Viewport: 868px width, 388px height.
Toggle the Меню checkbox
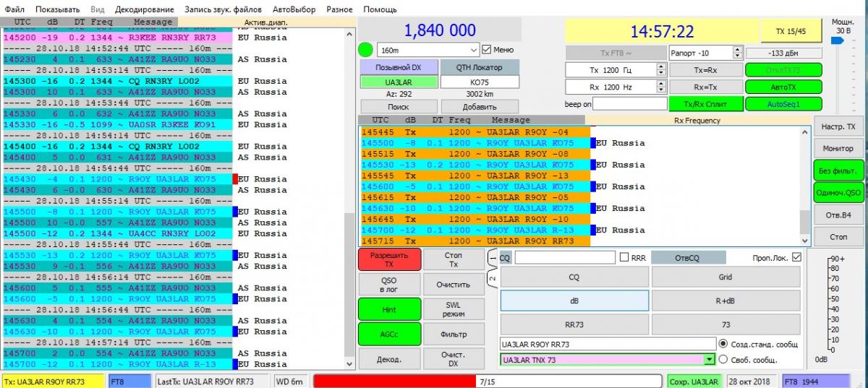(487, 50)
